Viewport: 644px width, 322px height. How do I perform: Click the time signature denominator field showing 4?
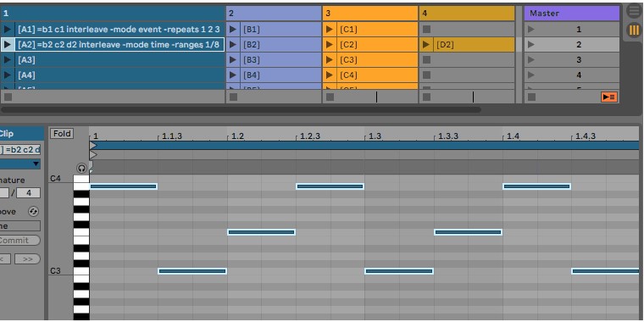28,192
